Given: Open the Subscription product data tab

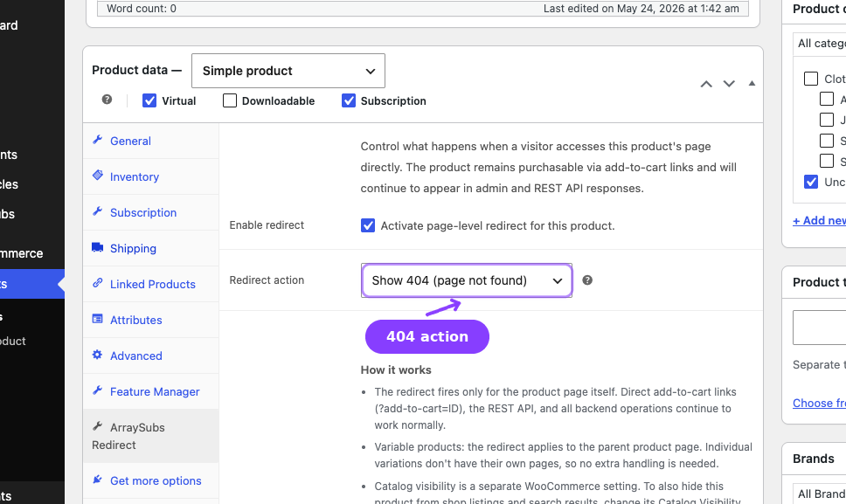Looking at the screenshot, I should 151,212.
